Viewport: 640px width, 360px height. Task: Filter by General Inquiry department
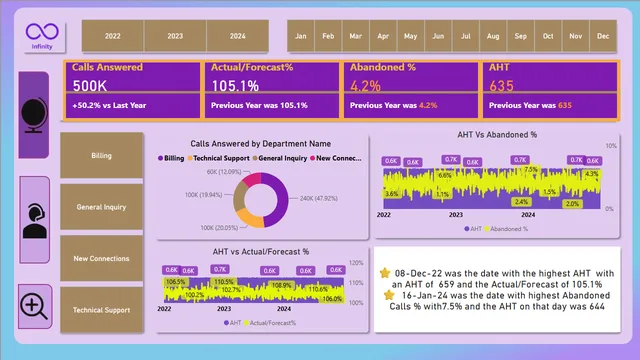tap(101, 207)
